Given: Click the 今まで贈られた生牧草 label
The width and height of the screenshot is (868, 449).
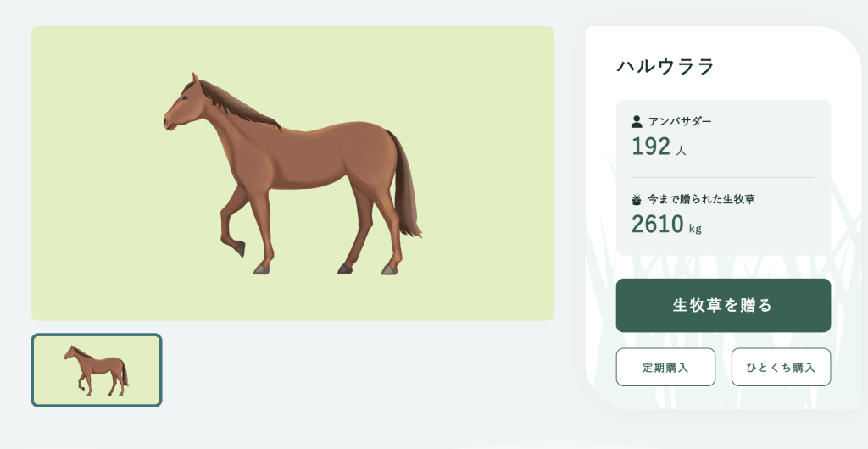Looking at the screenshot, I should click(x=701, y=200).
